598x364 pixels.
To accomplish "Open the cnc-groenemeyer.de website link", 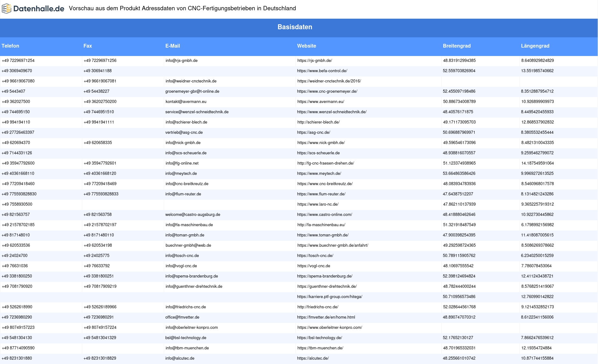I will pos(327,91).
